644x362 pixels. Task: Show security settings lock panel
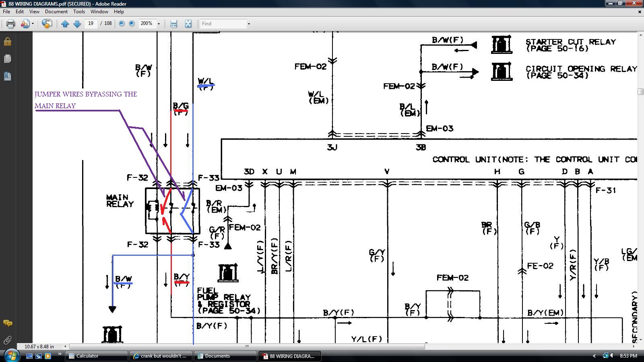click(x=8, y=41)
